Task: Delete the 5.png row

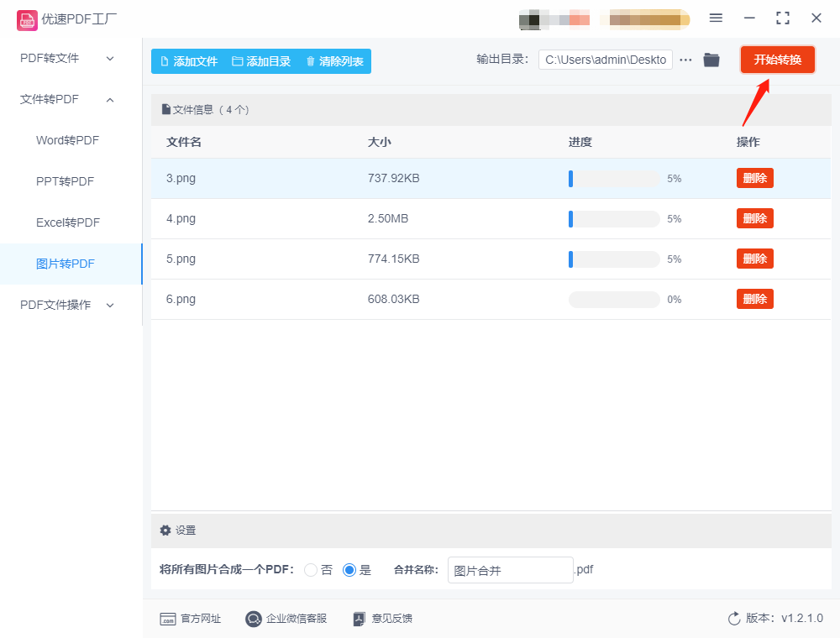Action: pos(755,259)
